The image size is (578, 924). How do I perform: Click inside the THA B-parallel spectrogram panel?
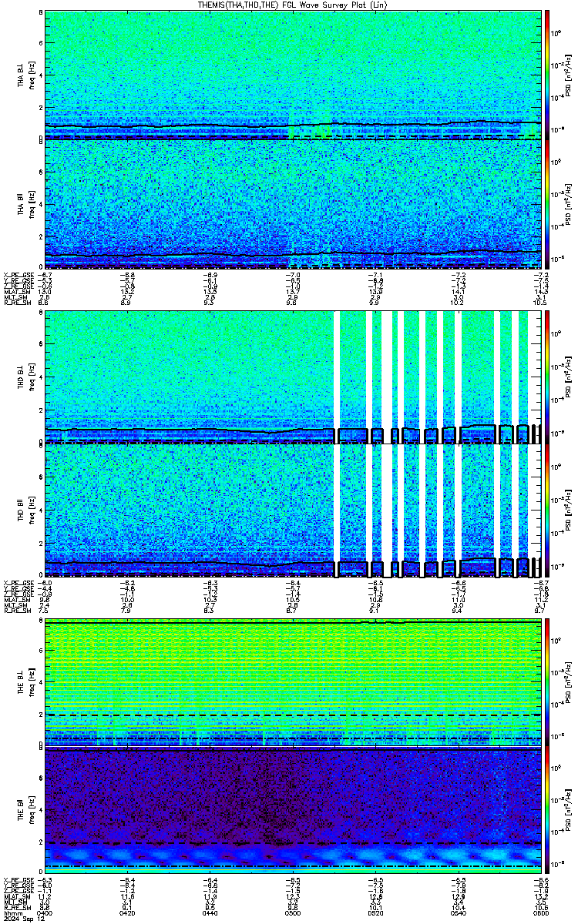293,204
